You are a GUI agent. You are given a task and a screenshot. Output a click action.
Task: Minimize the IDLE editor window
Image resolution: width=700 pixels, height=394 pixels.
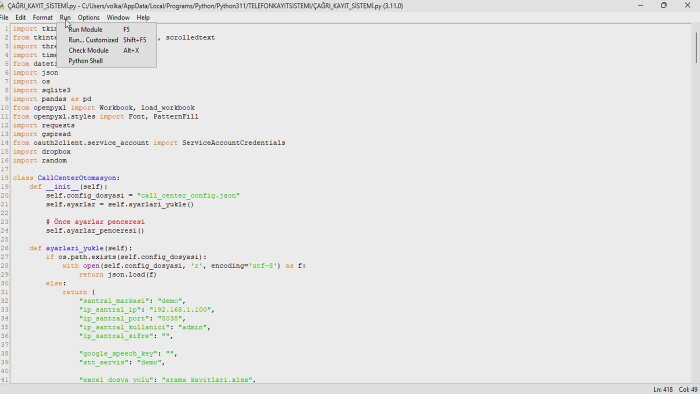[641, 5]
